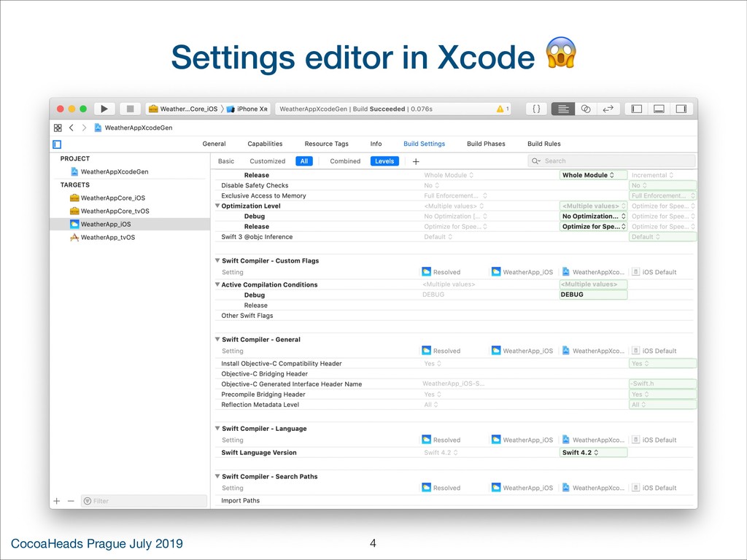Open the Info tab
This screenshot has width=747, height=560.
(x=376, y=144)
